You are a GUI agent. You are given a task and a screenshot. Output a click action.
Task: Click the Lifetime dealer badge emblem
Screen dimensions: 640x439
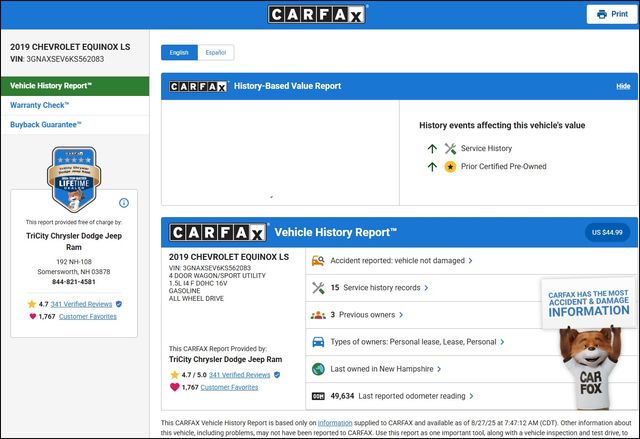(x=74, y=179)
